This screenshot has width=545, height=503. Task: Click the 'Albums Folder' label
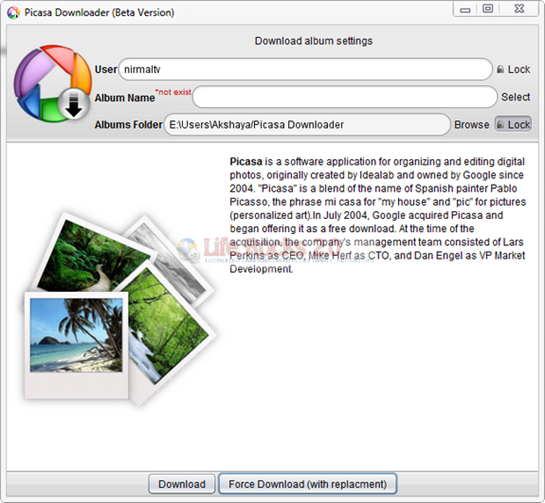point(128,124)
